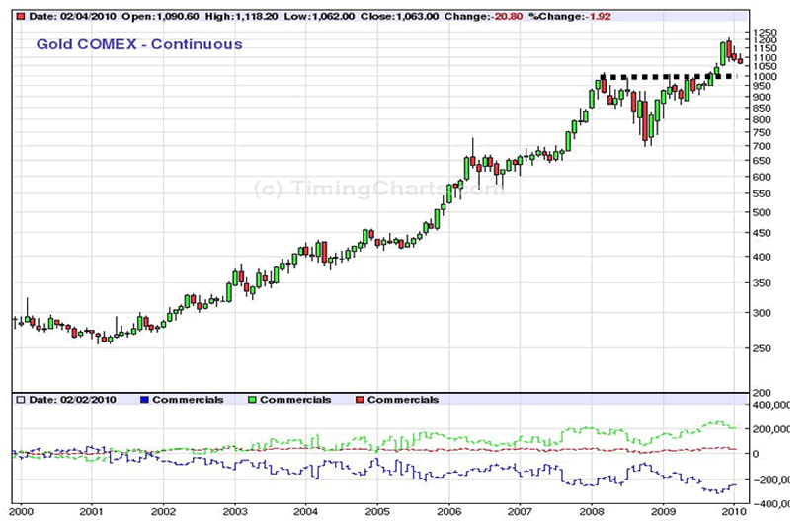This screenshot has height=532, width=810.
Task: Click the 400,000 label on lower panel axis
Action: (x=770, y=405)
